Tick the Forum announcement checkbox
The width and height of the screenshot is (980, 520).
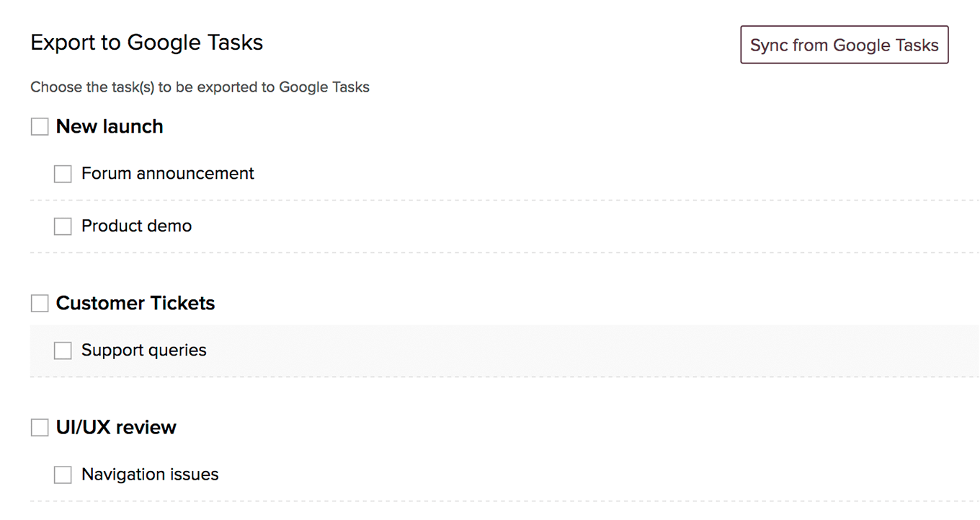pyautogui.click(x=63, y=174)
